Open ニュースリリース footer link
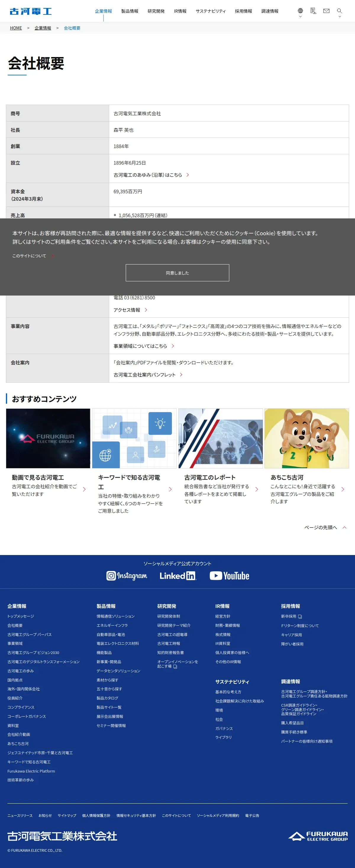The image size is (355, 868). 20,815
